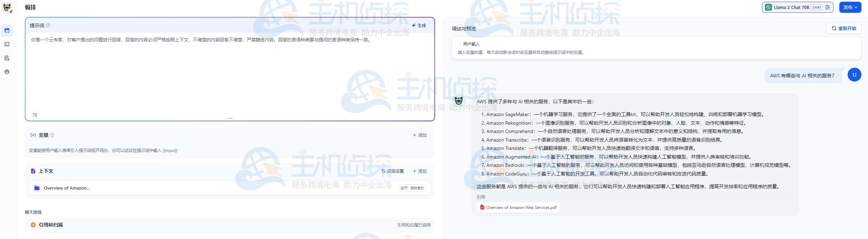868x239 pixels.
Task: Click the 引用 label above the PDF citation
Action: 481,197
